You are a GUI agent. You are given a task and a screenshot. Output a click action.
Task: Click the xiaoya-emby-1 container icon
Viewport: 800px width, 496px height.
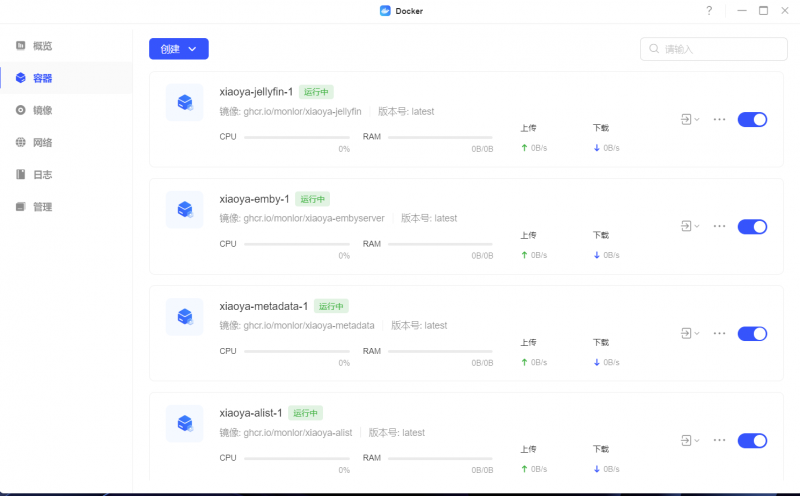[185, 209]
